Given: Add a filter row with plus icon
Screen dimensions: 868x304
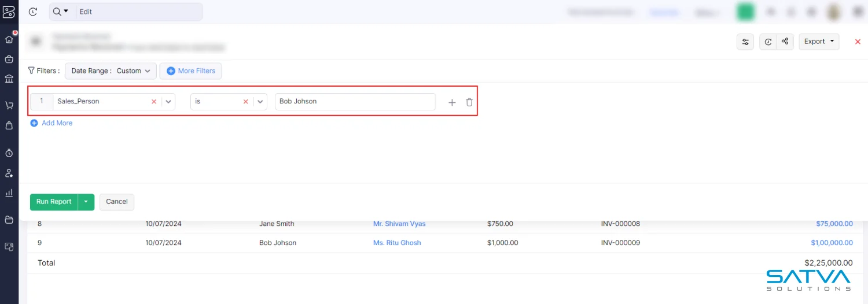Looking at the screenshot, I should tap(452, 102).
